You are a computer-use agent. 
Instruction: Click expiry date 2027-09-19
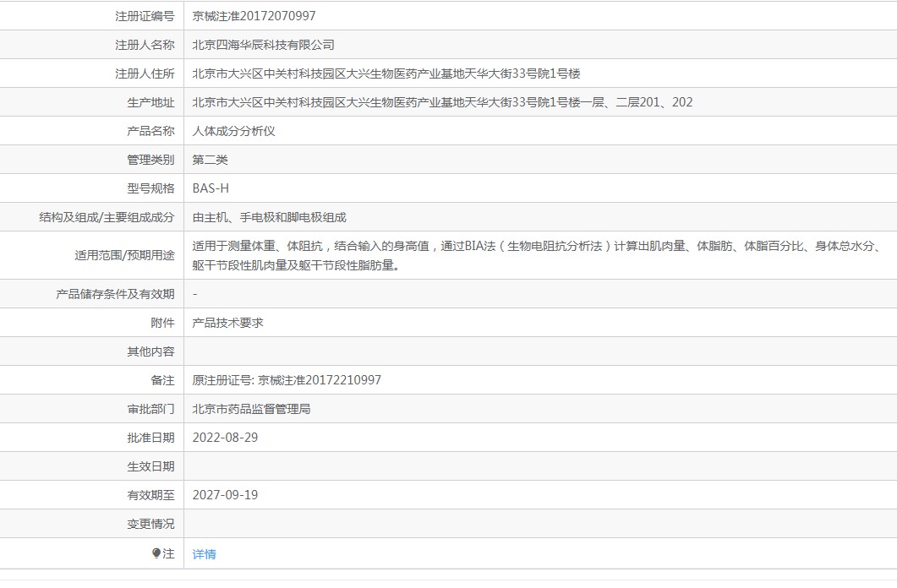click(x=225, y=495)
